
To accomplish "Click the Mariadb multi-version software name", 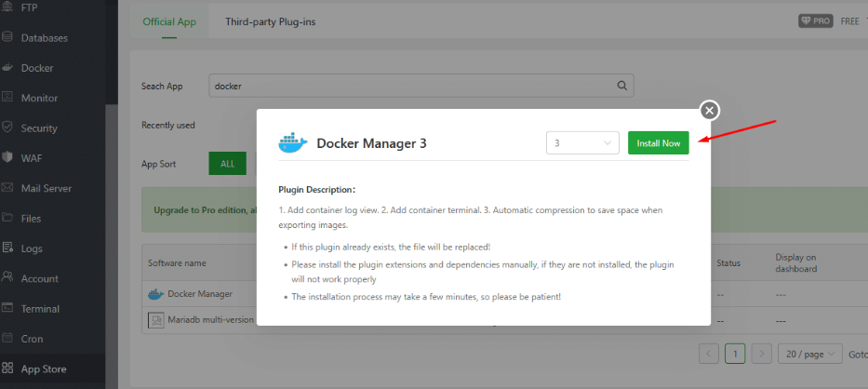I will click(x=210, y=320).
